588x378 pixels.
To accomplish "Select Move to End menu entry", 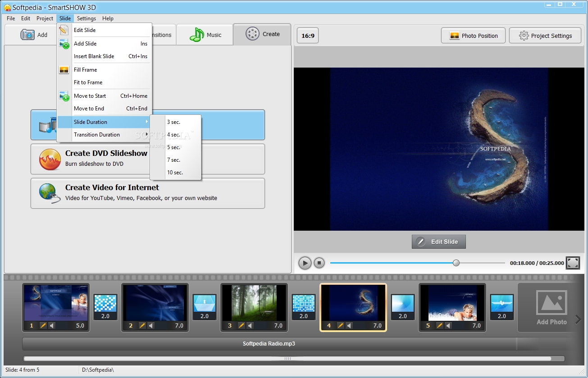I will (105, 109).
